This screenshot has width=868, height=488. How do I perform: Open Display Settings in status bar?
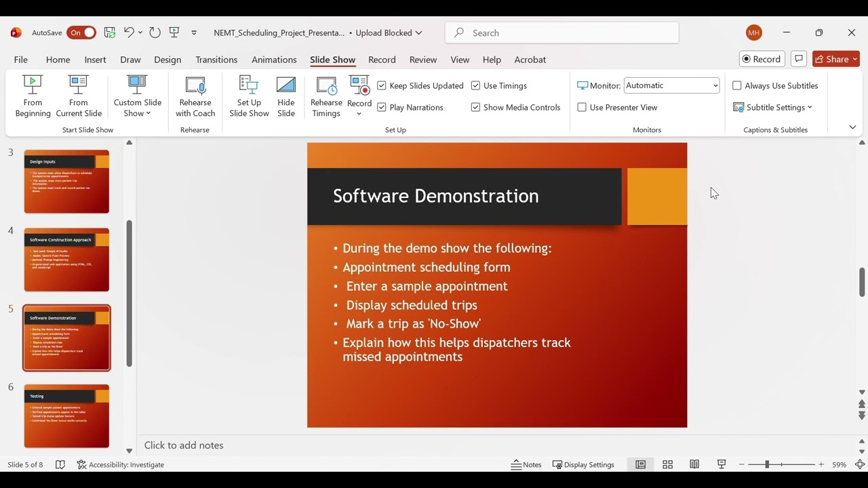click(x=583, y=464)
